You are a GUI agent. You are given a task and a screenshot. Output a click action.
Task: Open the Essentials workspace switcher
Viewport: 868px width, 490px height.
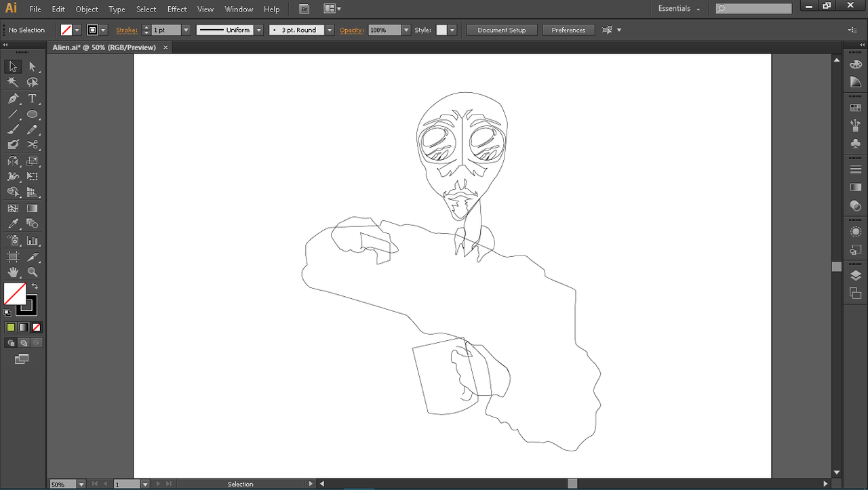[x=679, y=9]
